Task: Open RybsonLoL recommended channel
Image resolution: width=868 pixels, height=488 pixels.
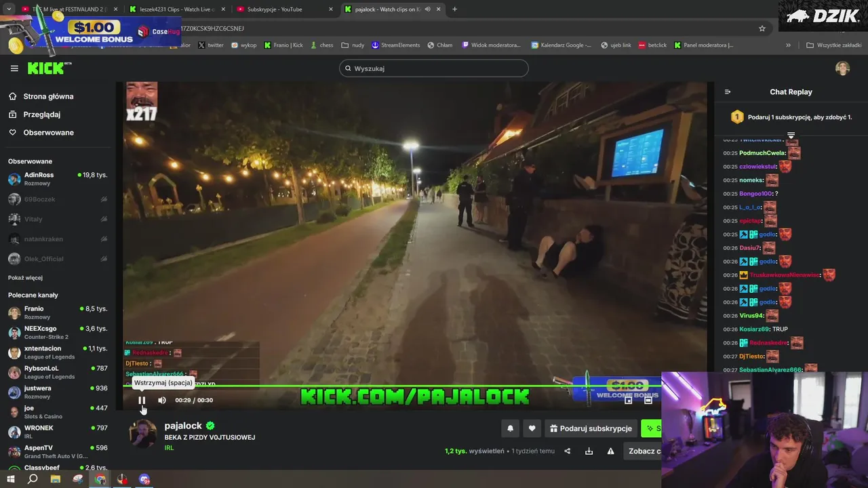Action: (x=58, y=372)
